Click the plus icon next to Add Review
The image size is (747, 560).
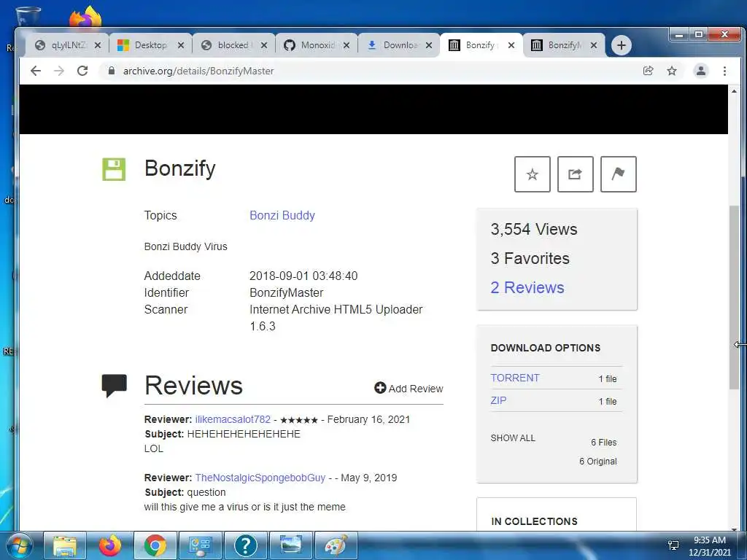coord(379,388)
